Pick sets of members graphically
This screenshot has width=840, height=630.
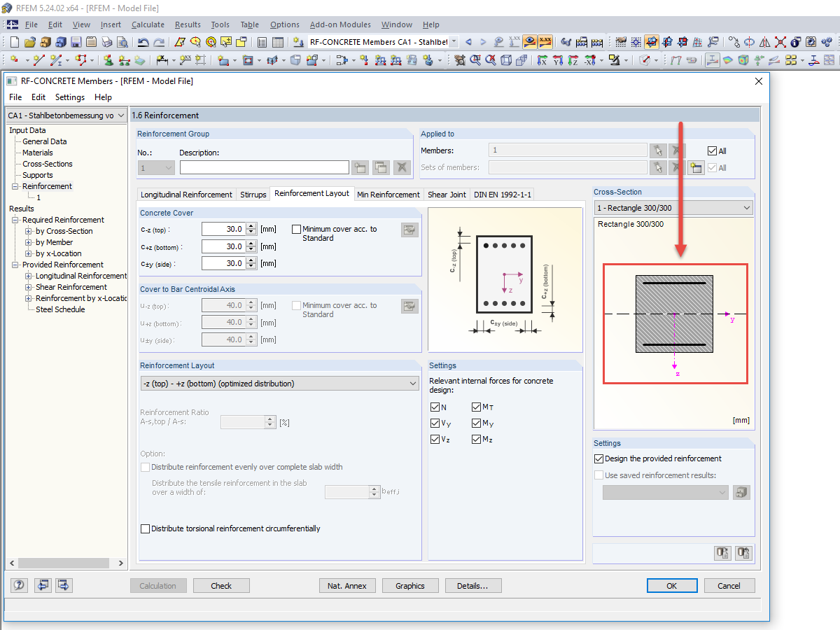point(657,167)
